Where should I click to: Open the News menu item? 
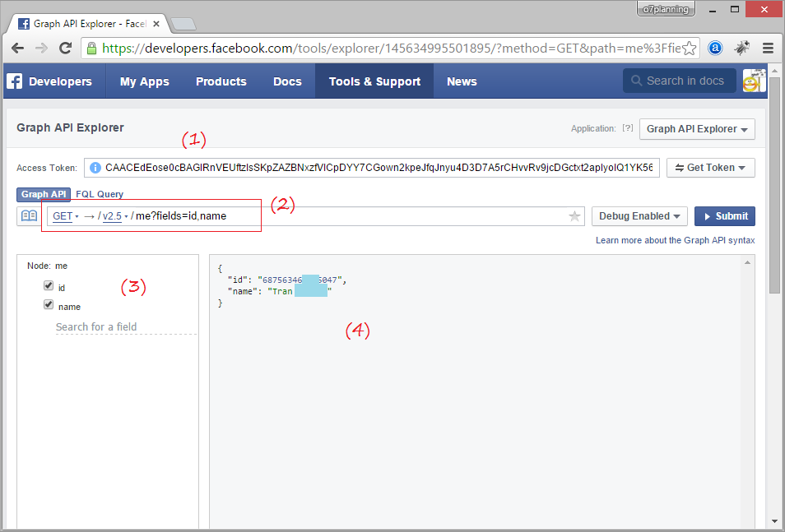click(x=462, y=81)
